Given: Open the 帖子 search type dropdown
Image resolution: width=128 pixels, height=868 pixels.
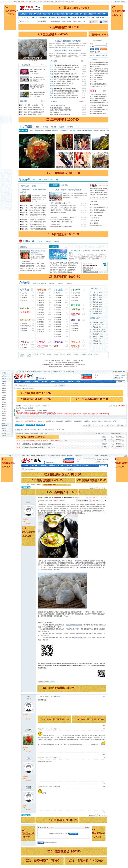Looking at the screenshot, I should (x=39, y=22).
